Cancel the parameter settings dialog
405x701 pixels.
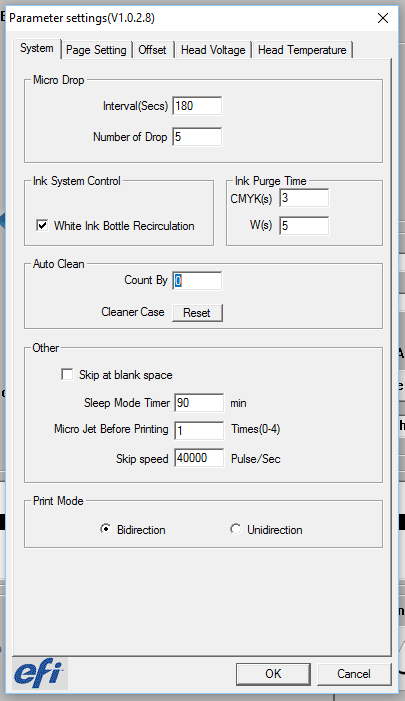pos(354,674)
